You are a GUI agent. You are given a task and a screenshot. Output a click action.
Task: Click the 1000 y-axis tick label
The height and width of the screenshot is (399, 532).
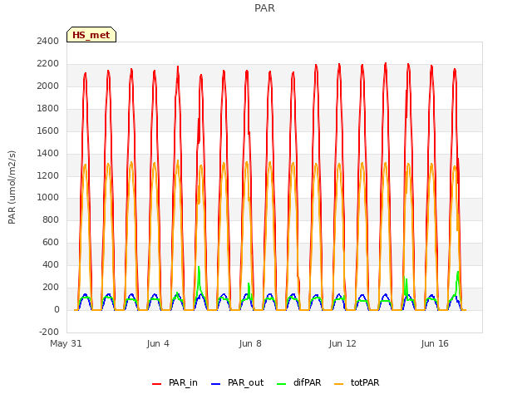(x=48, y=198)
